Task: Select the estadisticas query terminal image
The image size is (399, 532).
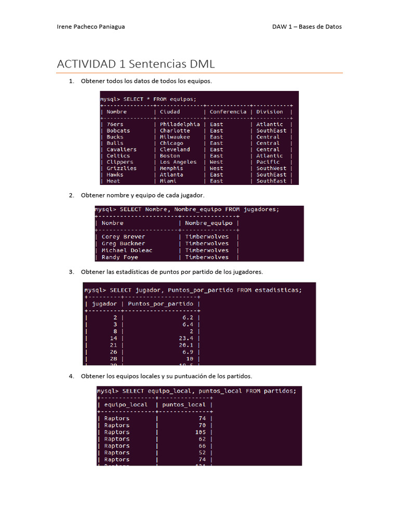Action: (199, 324)
